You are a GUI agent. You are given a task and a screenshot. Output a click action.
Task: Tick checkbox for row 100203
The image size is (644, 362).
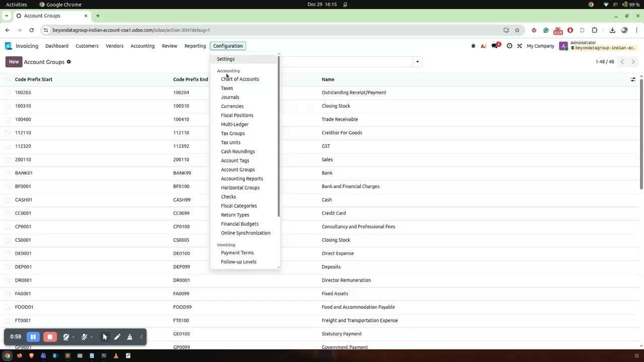coord(8,93)
